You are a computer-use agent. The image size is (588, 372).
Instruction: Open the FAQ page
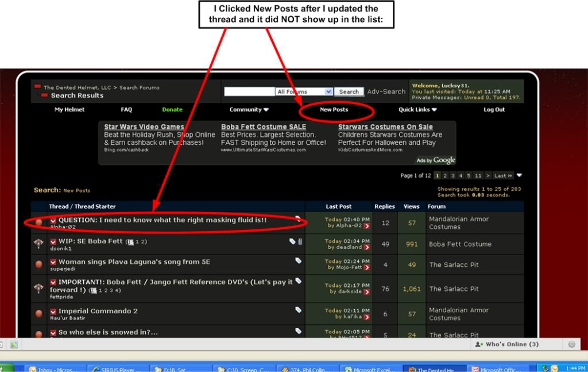[x=126, y=110]
